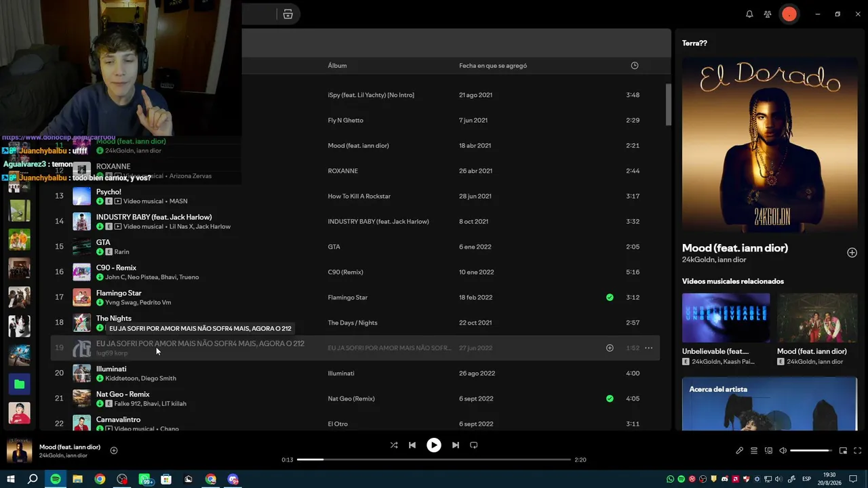Open album link The Days / Nights
Image resolution: width=868 pixels, height=488 pixels.
coord(353,323)
